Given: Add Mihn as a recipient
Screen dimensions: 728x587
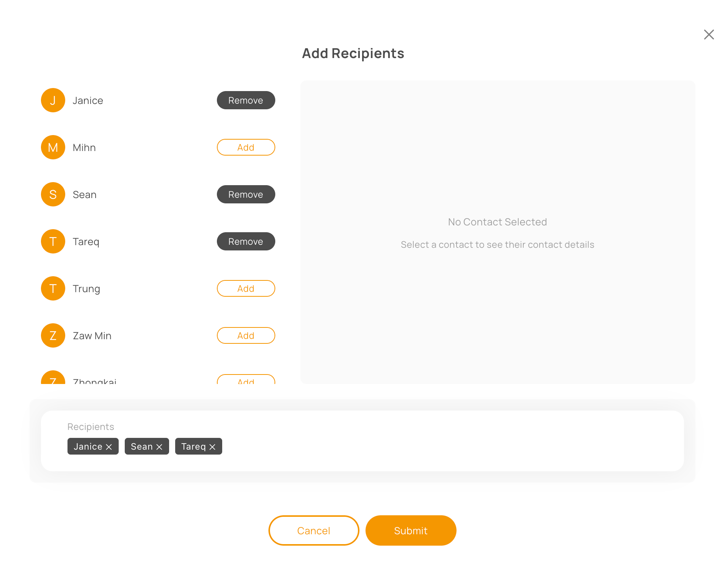Looking at the screenshot, I should click(x=246, y=147).
